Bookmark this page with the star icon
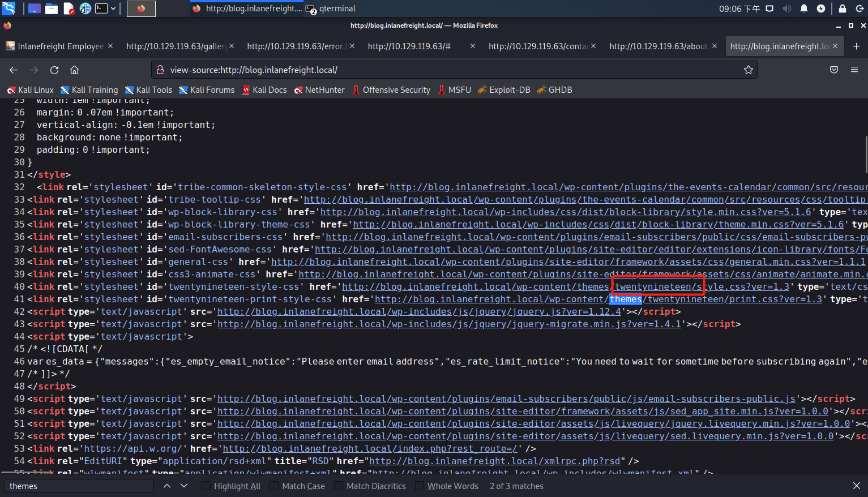 pyautogui.click(x=749, y=70)
